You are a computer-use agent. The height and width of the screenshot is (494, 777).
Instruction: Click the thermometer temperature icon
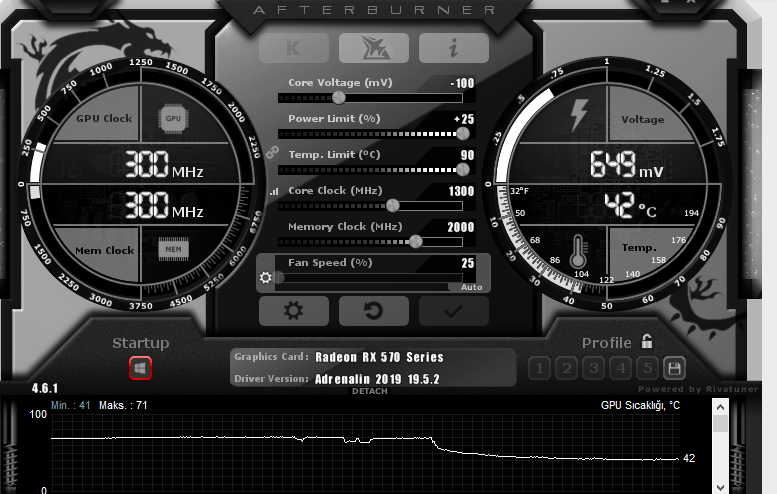578,251
